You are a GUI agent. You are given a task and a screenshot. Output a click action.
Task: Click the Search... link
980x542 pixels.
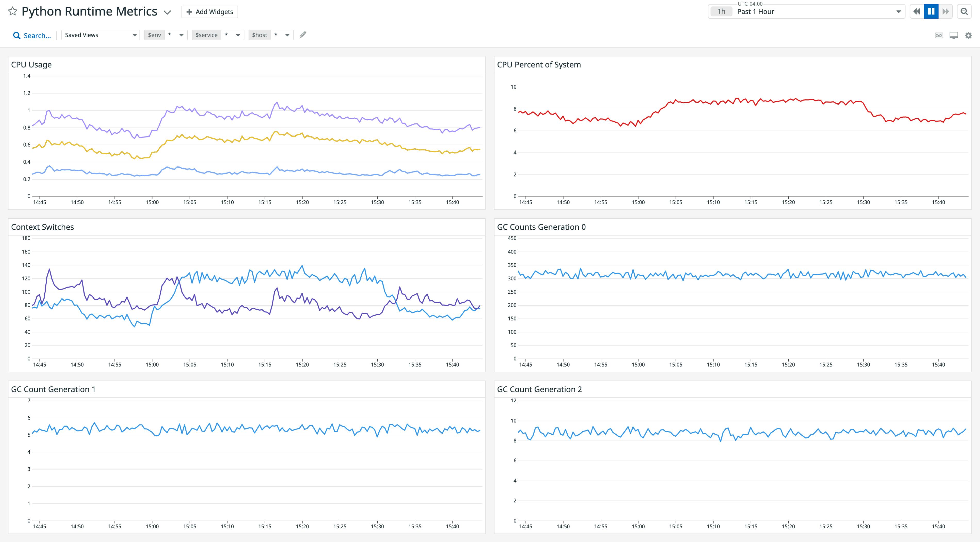[x=37, y=35]
